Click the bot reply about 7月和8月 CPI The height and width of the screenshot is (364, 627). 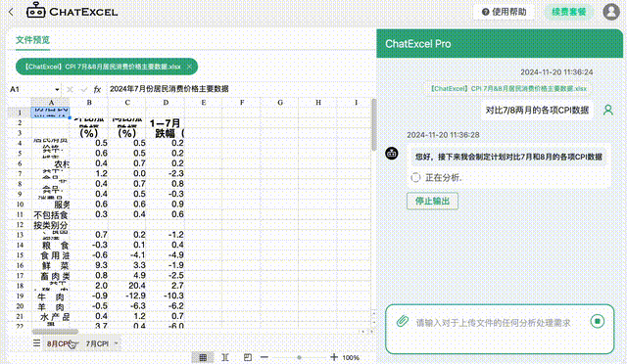[508, 157]
